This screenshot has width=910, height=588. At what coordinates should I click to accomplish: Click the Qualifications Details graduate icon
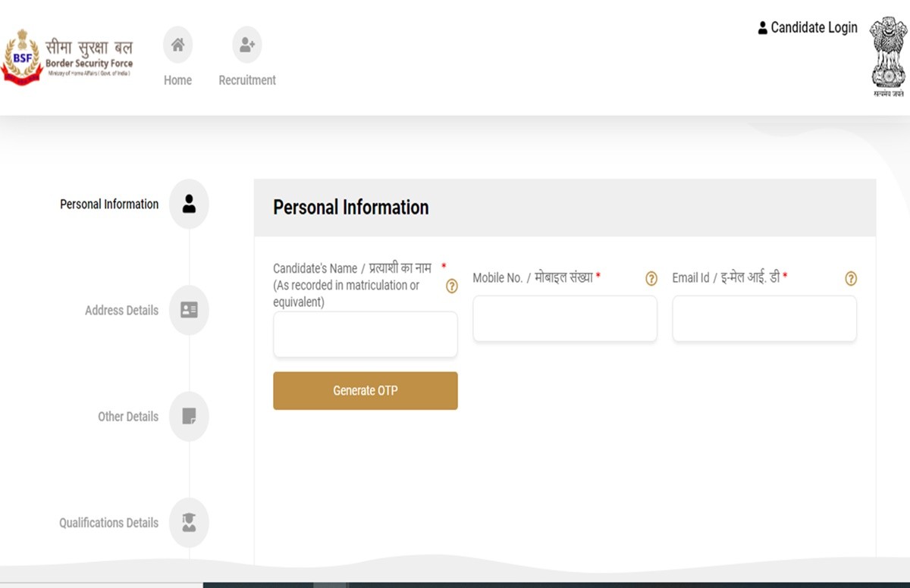tap(189, 522)
